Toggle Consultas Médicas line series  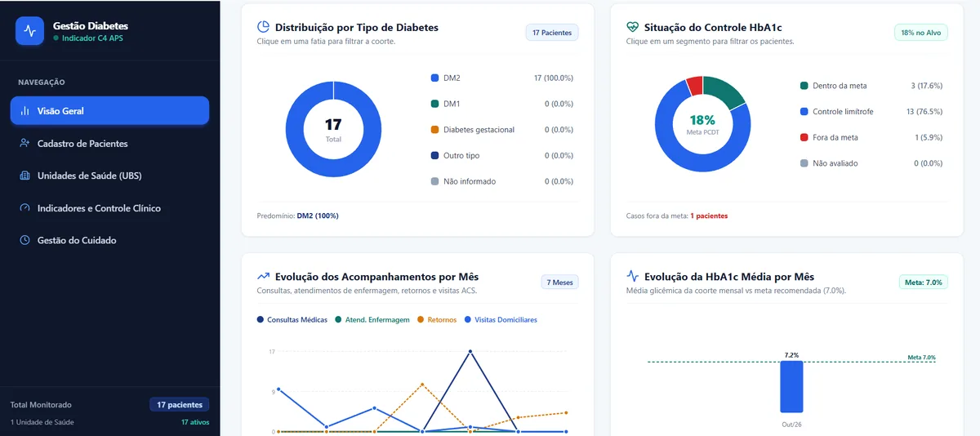[x=292, y=320]
